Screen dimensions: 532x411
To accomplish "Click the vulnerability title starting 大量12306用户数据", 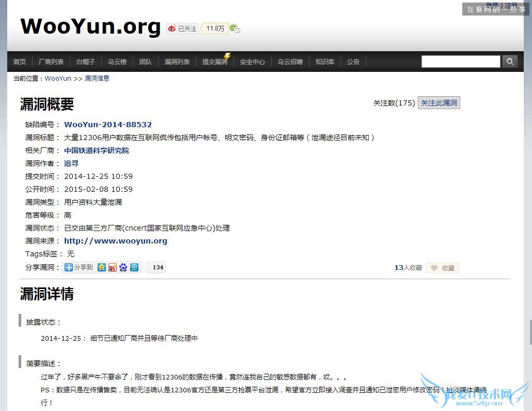I will pos(219,138).
